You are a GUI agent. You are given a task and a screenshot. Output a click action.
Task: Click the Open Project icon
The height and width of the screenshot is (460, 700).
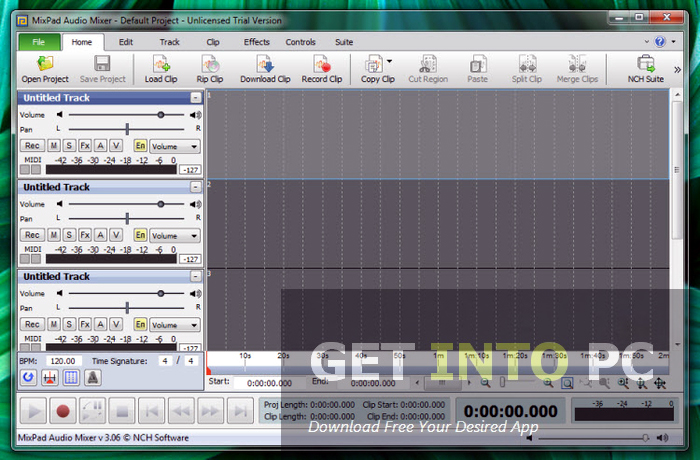(x=45, y=64)
